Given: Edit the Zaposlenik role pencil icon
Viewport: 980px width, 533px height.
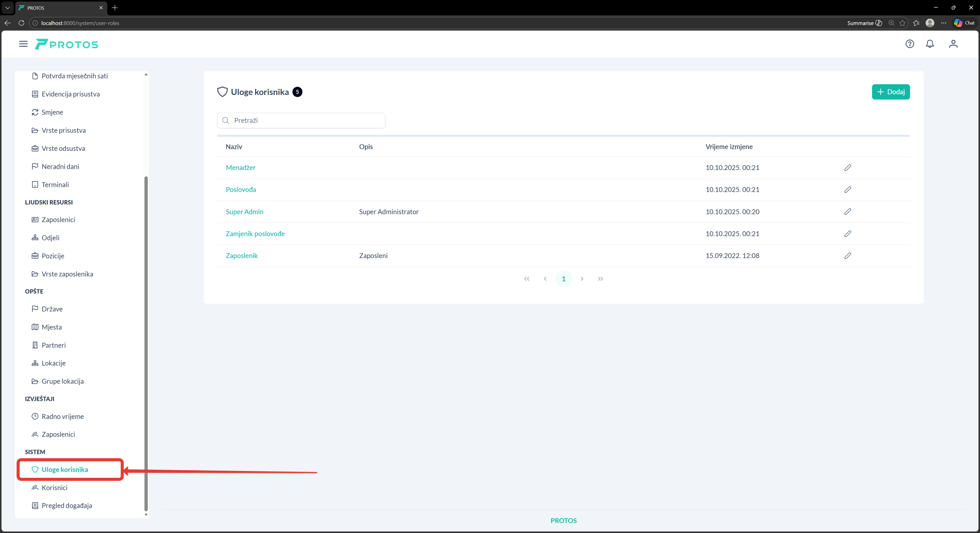Looking at the screenshot, I should [x=848, y=256].
